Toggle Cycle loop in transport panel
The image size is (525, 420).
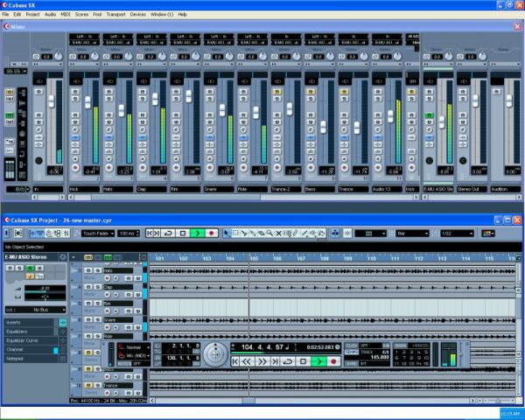pyautogui.click(x=288, y=361)
